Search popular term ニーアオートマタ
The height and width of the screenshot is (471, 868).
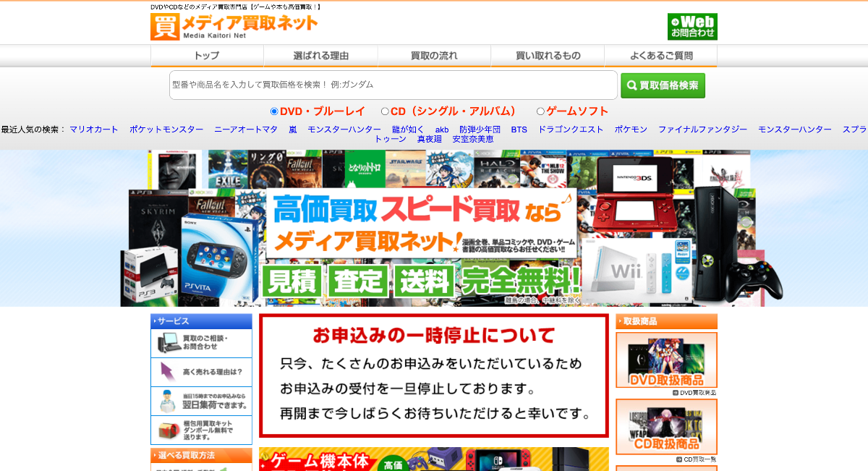[x=246, y=130]
